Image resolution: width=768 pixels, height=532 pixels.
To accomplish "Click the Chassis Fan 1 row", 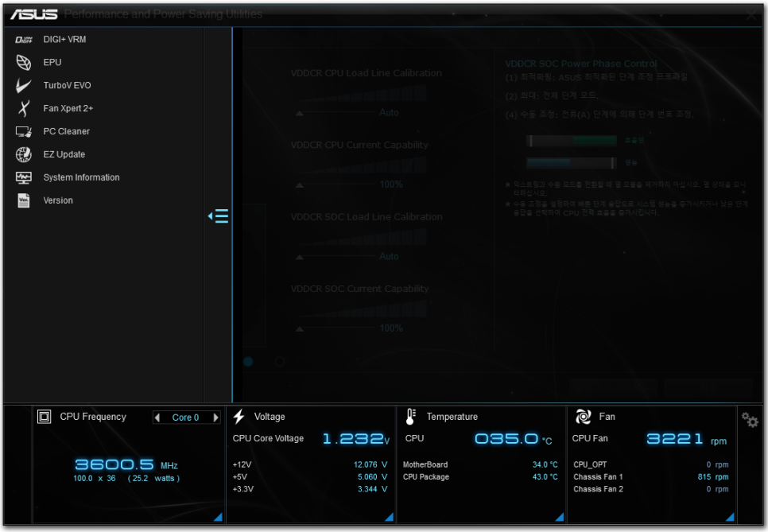I will coord(651,476).
